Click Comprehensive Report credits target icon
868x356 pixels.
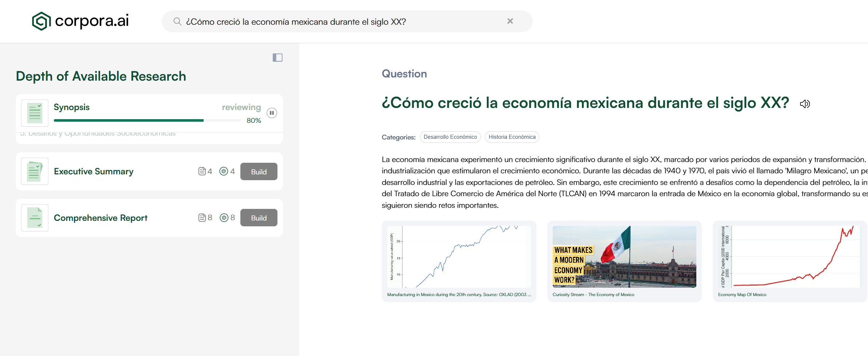224,218
